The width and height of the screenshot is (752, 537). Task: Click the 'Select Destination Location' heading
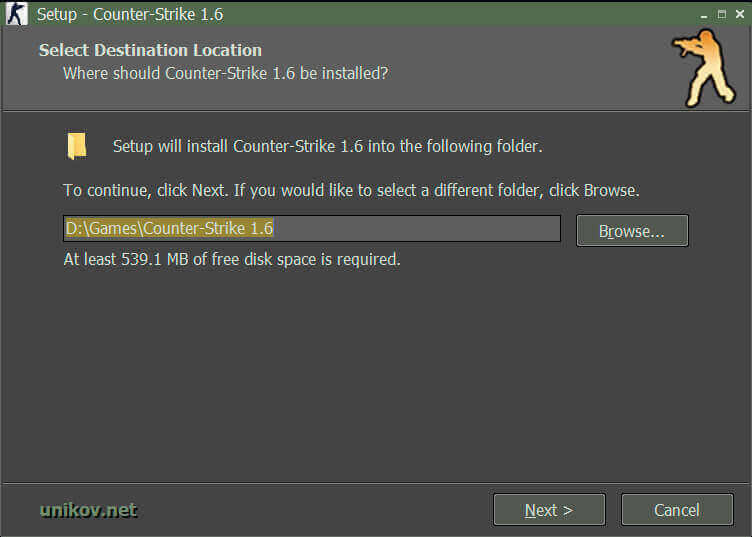(150, 50)
